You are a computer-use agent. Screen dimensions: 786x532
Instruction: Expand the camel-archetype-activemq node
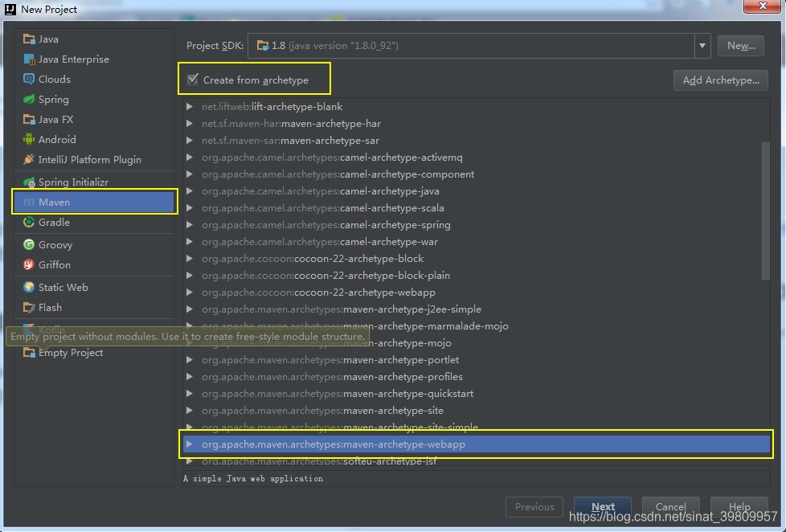point(190,157)
